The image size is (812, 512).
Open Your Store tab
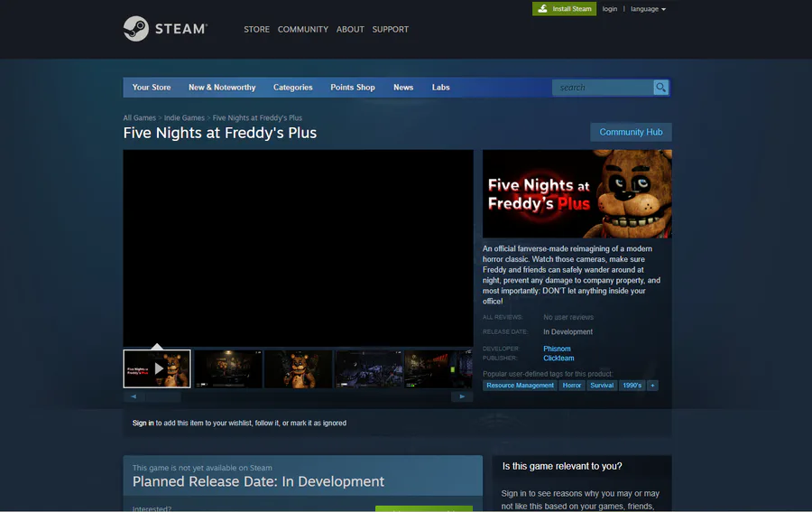pyautogui.click(x=152, y=88)
